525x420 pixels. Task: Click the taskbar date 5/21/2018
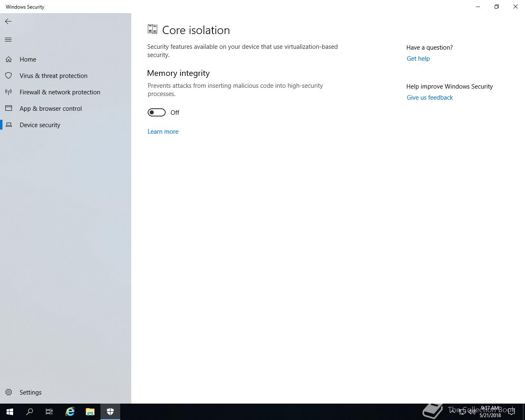pos(490,415)
